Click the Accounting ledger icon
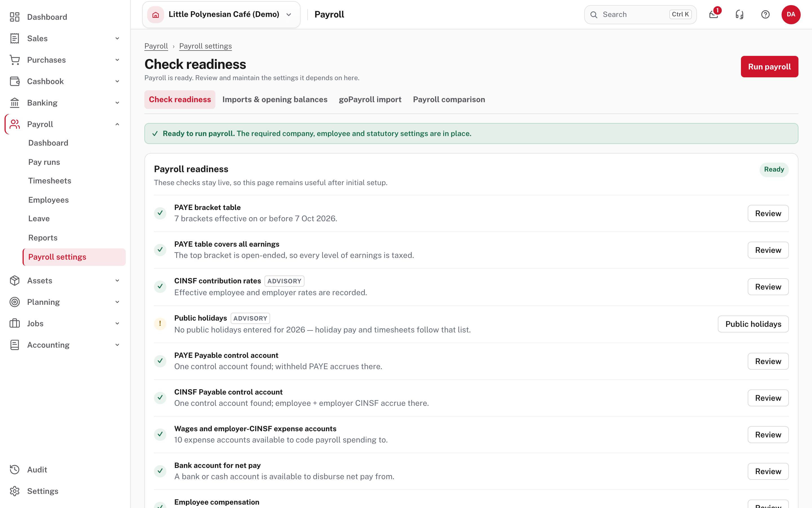The image size is (812, 508). [x=14, y=345]
